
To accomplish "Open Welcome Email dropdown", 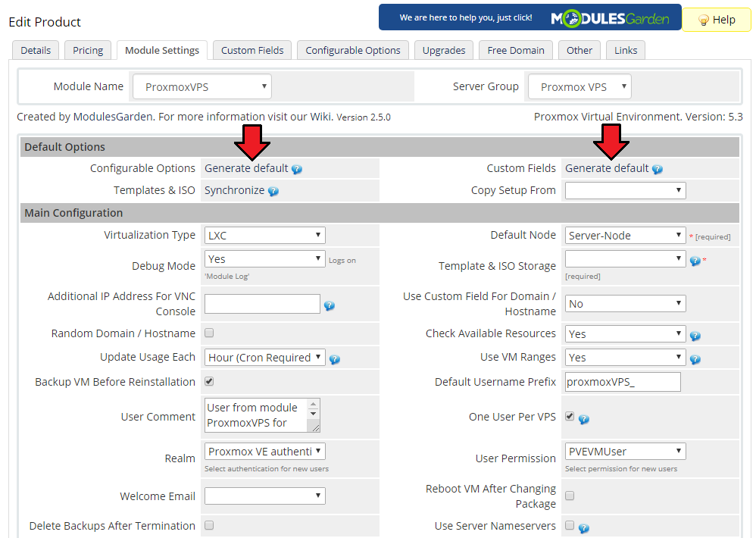I will [x=264, y=496].
